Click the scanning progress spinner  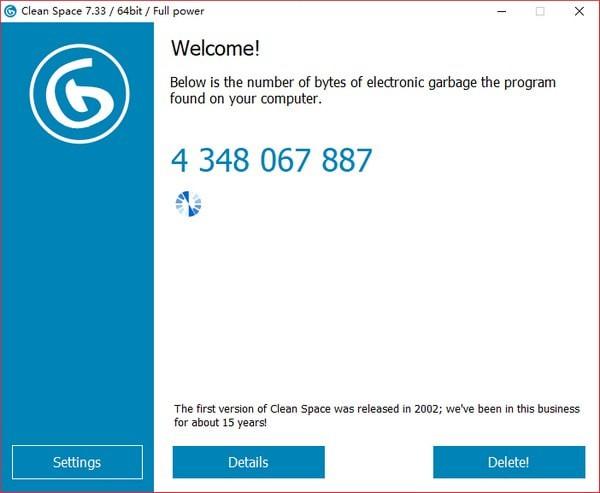point(188,204)
